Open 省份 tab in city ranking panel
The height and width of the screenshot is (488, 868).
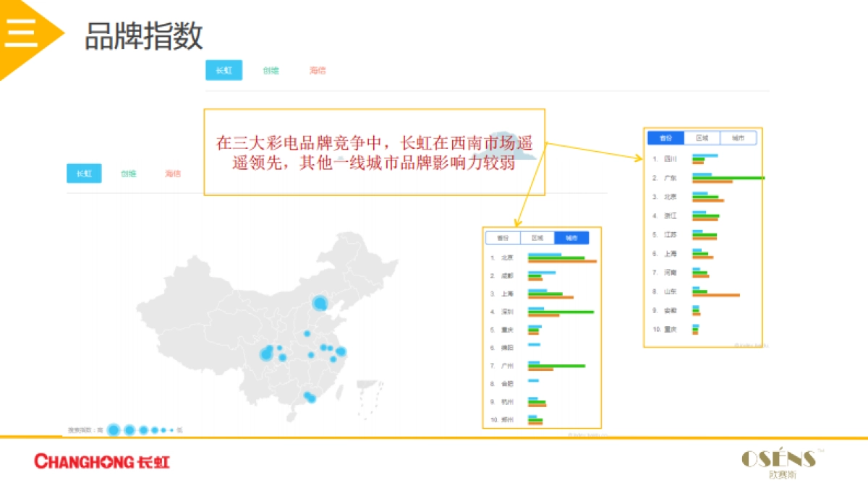click(503, 238)
